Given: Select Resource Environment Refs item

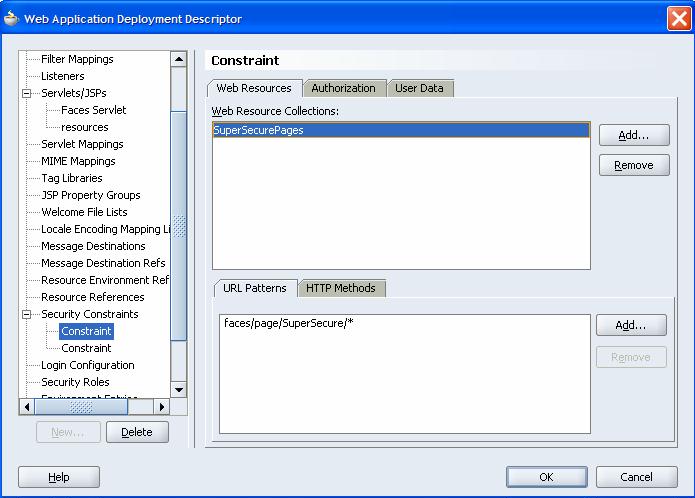Looking at the screenshot, I should click(105, 280).
